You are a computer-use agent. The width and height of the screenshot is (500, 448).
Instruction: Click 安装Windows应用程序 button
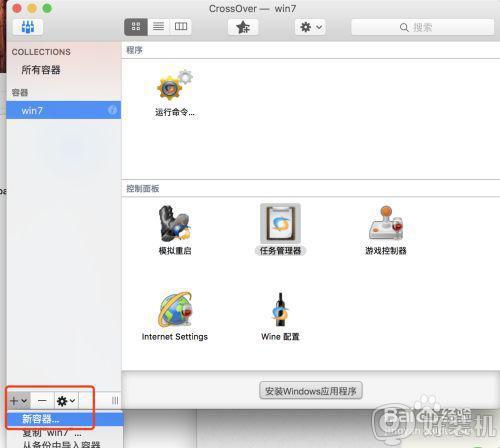(311, 391)
